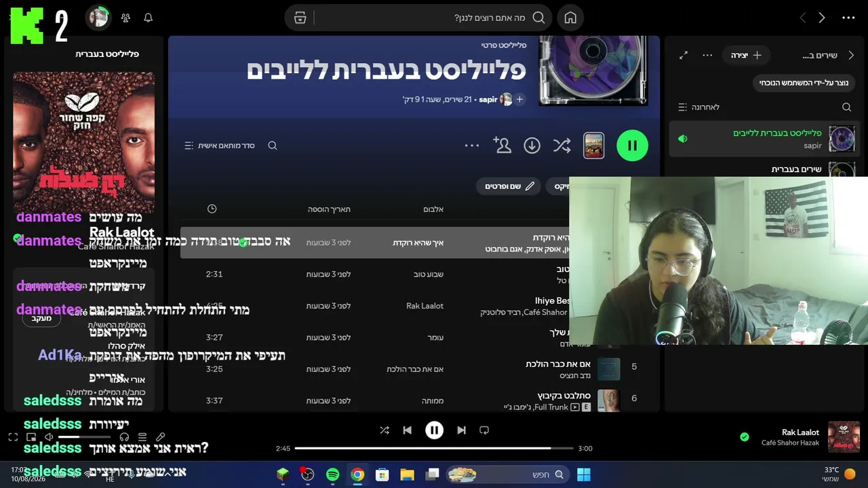Viewport: 868px width, 488px height.
Task: Seek within the song progress bar
Action: [x=434, y=448]
